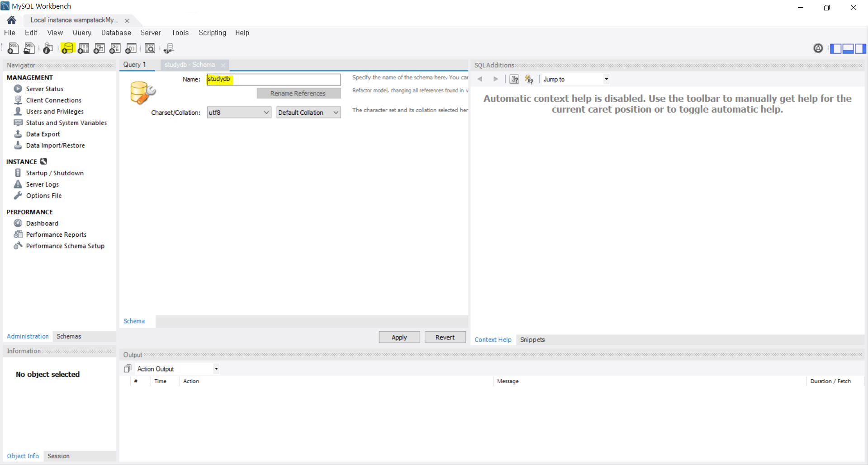Open Server Logs
Image resolution: width=868 pixels, height=465 pixels.
coord(43,184)
